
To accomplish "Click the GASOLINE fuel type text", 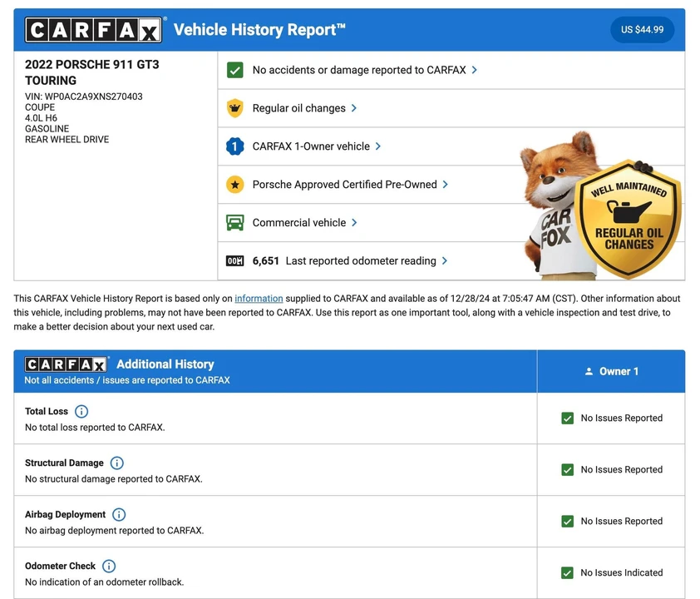I will coord(47,129).
